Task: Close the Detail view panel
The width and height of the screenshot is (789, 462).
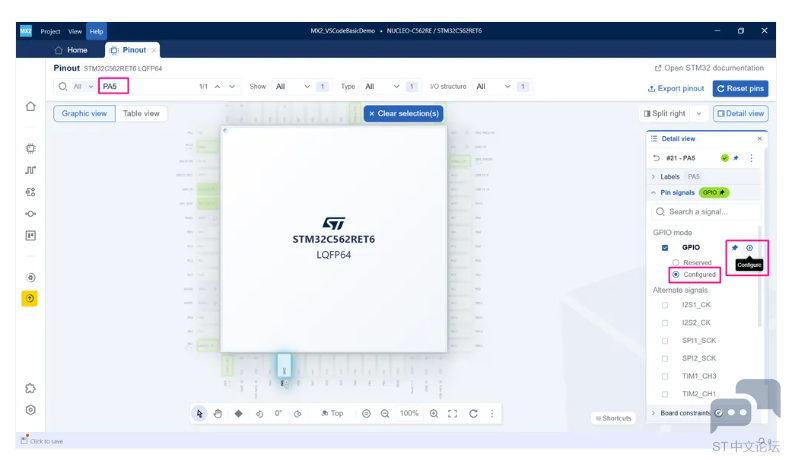Action: (x=760, y=138)
